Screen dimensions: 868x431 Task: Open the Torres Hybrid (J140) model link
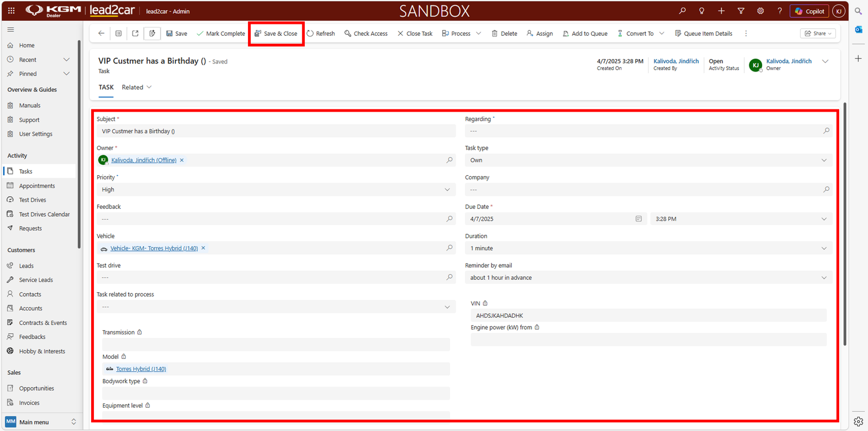point(141,369)
